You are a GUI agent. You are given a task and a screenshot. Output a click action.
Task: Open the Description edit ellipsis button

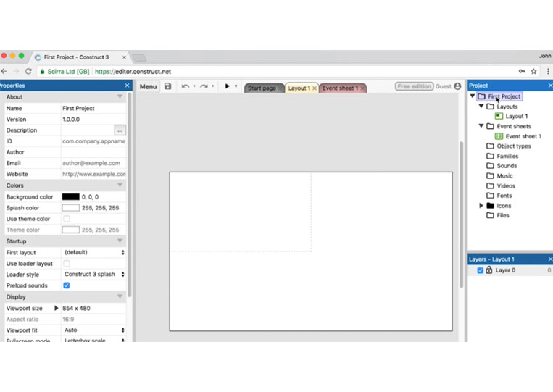120,130
